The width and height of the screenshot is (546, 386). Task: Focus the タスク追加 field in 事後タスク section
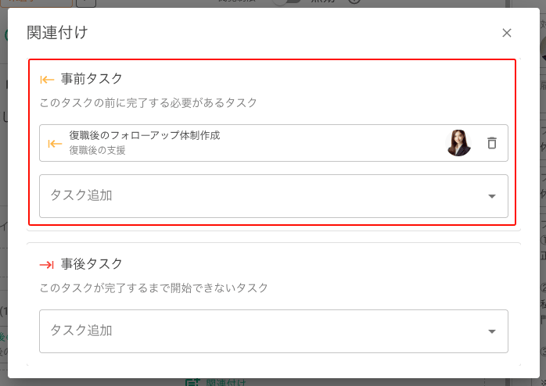click(274, 331)
